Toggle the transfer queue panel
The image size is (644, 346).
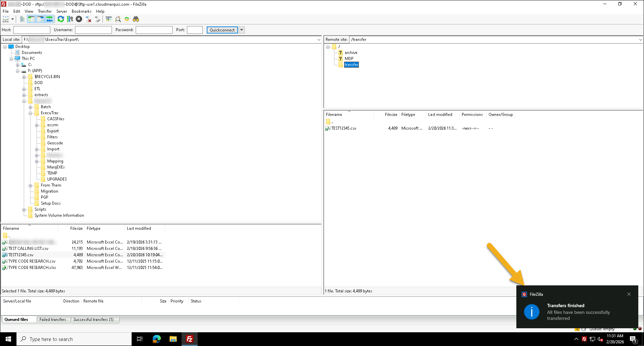[50, 19]
